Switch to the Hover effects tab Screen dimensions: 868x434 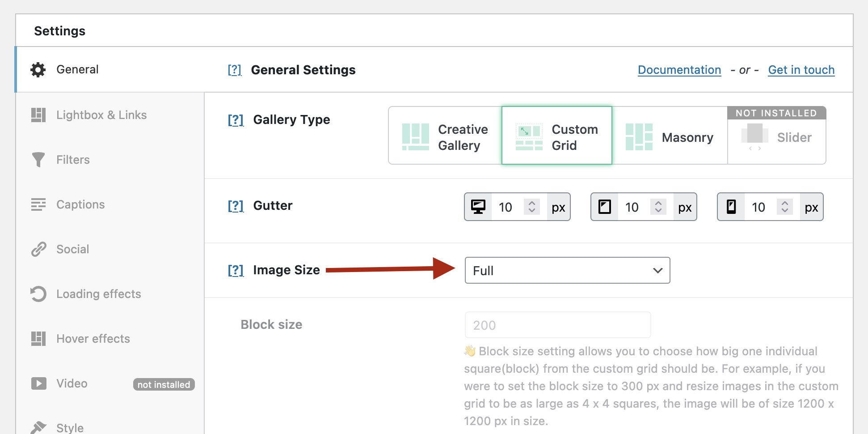93,339
